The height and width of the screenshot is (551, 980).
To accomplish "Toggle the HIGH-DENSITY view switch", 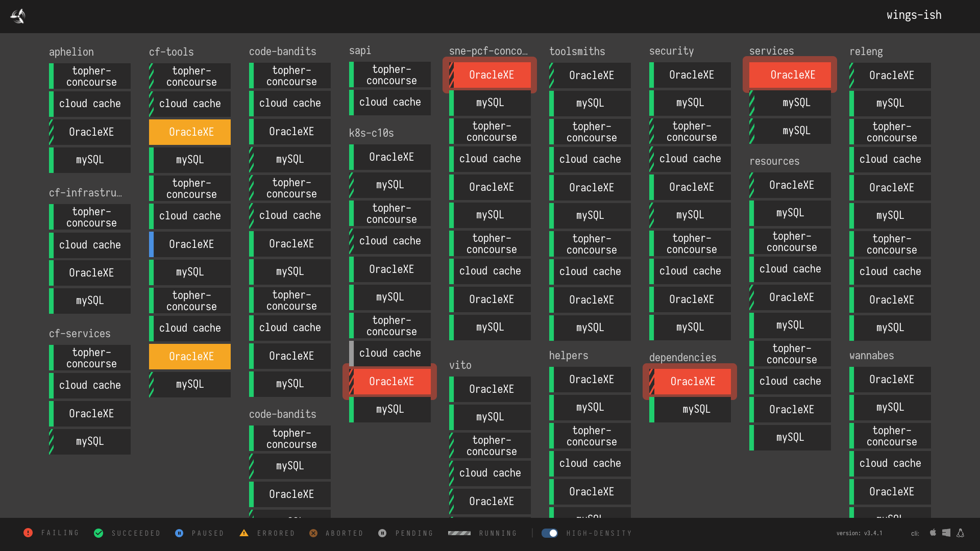I will coord(550,533).
